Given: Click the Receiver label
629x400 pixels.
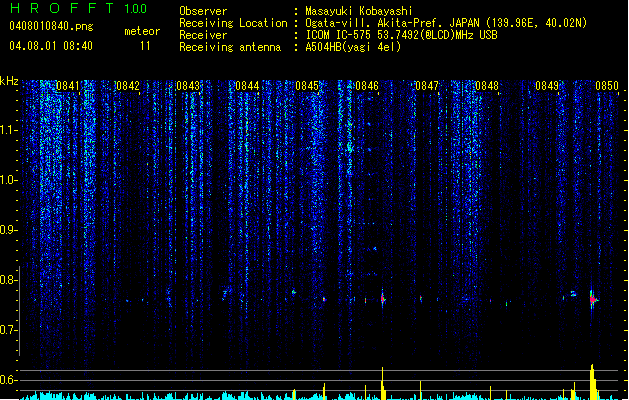Looking at the screenshot, I should coord(203,35).
